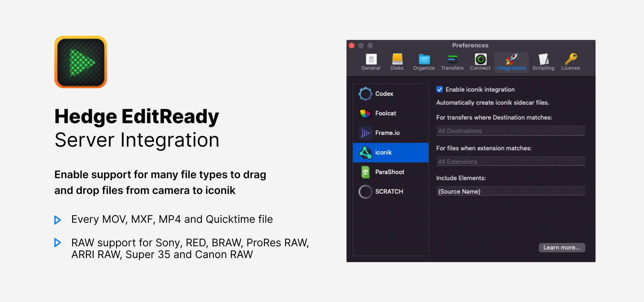Open the Disks preferences tab

(397, 62)
